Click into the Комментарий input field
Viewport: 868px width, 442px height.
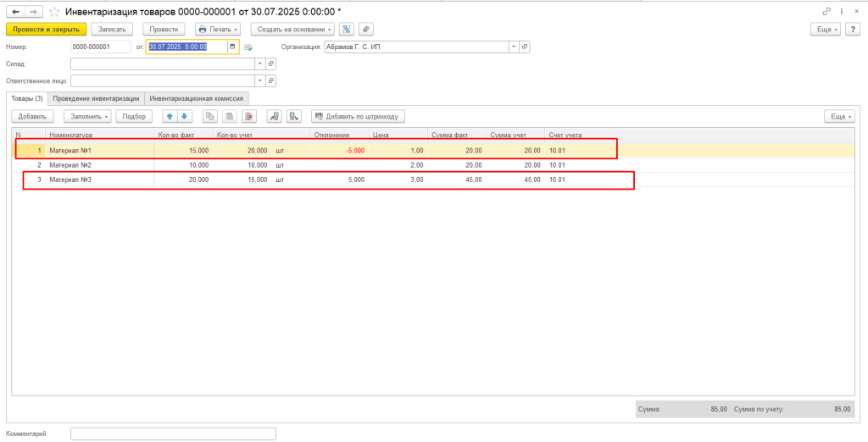tap(173, 434)
